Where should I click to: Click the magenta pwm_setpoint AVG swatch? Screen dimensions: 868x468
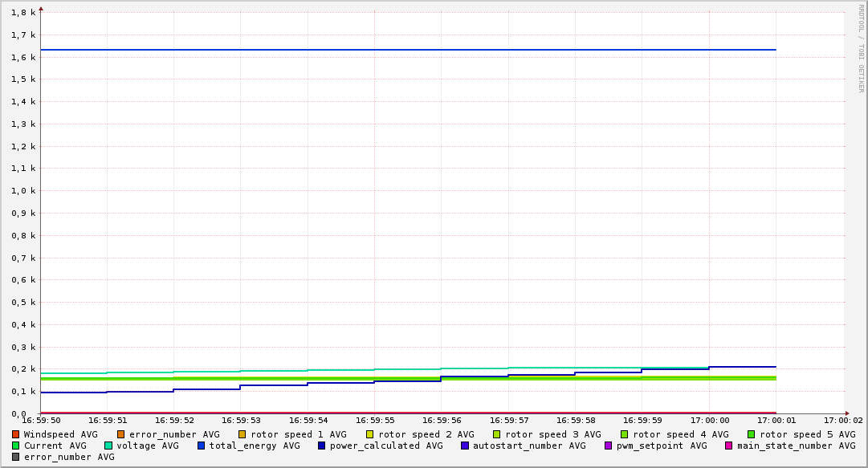click(608, 446)
